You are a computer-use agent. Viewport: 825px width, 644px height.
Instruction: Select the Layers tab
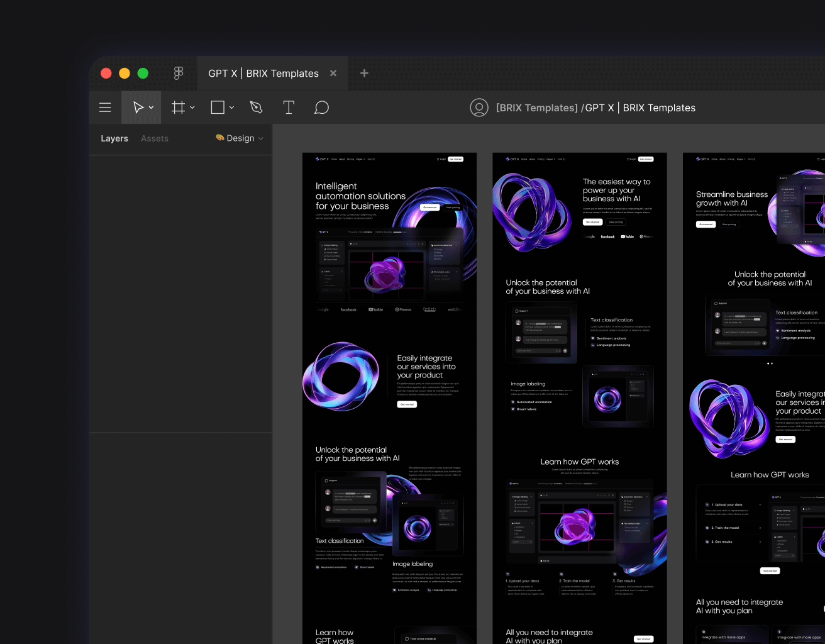(x=114, y=138)
